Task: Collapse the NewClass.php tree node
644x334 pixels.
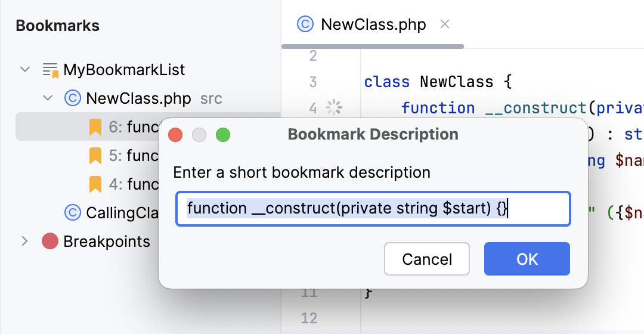Action: coord(48,98)
